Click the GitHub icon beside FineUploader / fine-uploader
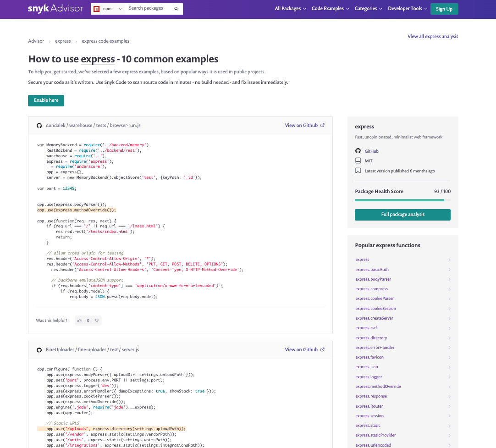This screenshot has height=448, width=496. coord(39,350)
